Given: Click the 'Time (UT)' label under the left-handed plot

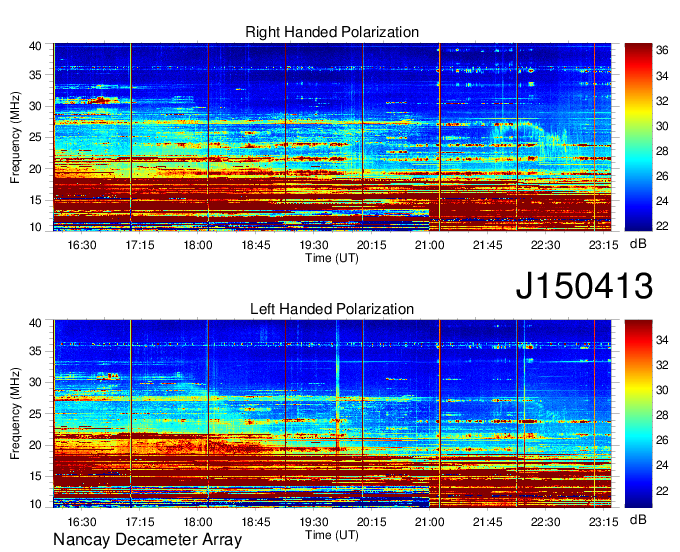Looking at the screenshot, I should (x=332, y=535).
